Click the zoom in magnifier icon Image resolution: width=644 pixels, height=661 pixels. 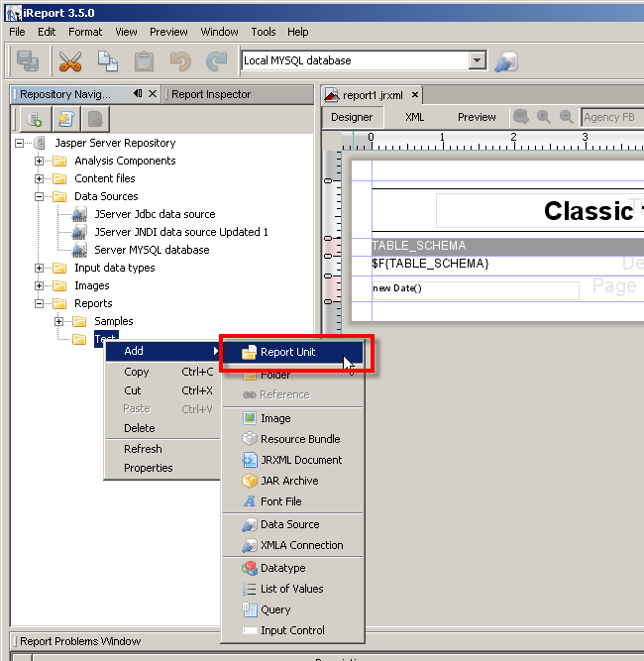[544, 117]
